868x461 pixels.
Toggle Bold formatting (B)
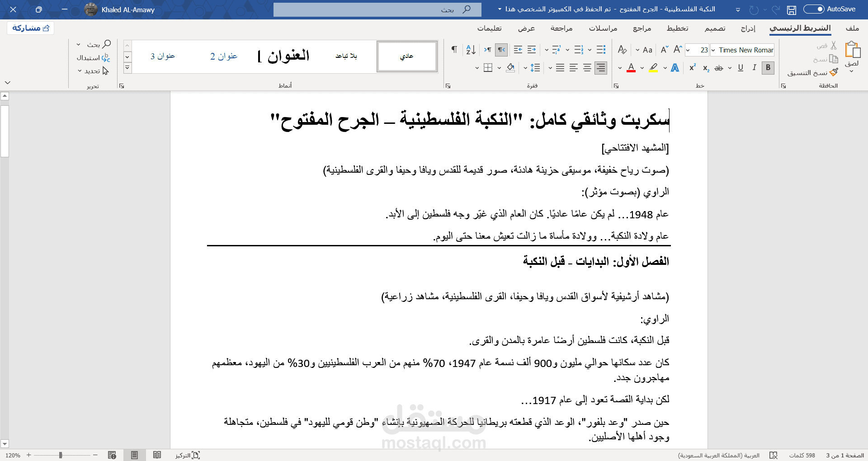point(768,68)
